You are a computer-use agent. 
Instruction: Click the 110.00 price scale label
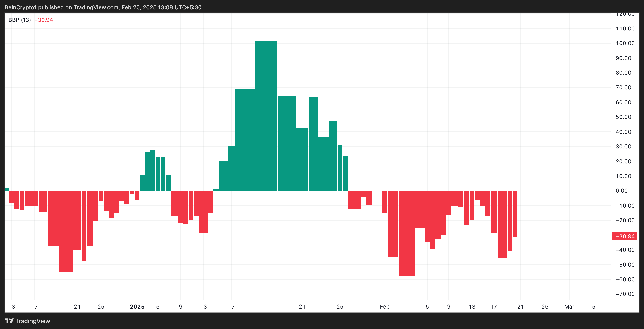[x=625, y=29]
